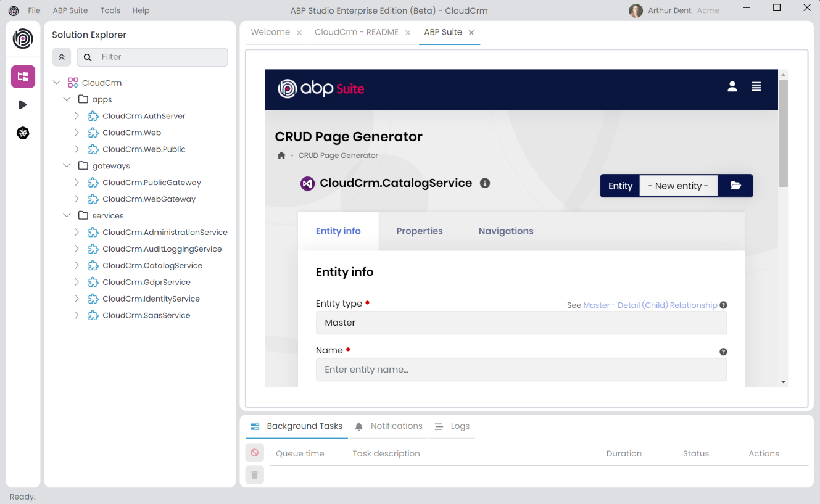Click the collapse all button in Solution Explorer

tap(62, 57)
